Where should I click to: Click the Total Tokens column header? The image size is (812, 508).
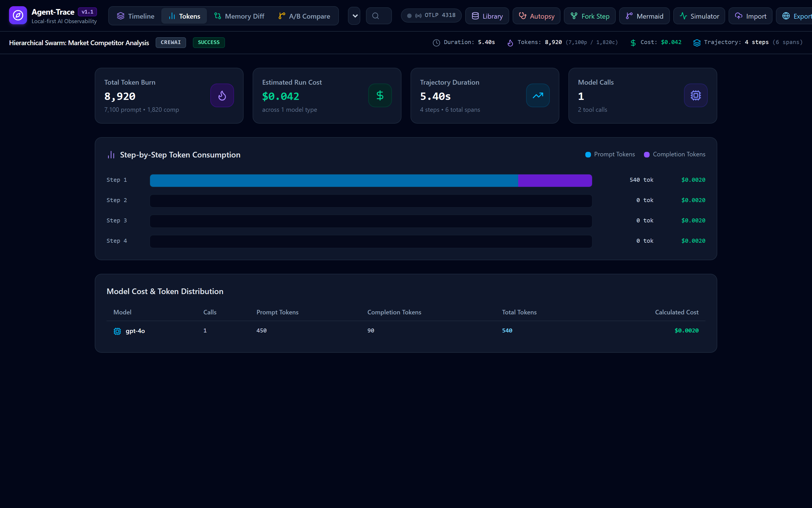click(x=519, y=312)
